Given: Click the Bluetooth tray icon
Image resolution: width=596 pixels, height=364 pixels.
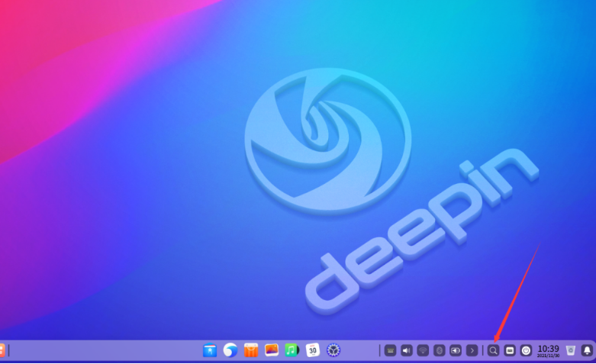Looking at the screenshot, I should [439, 350].
